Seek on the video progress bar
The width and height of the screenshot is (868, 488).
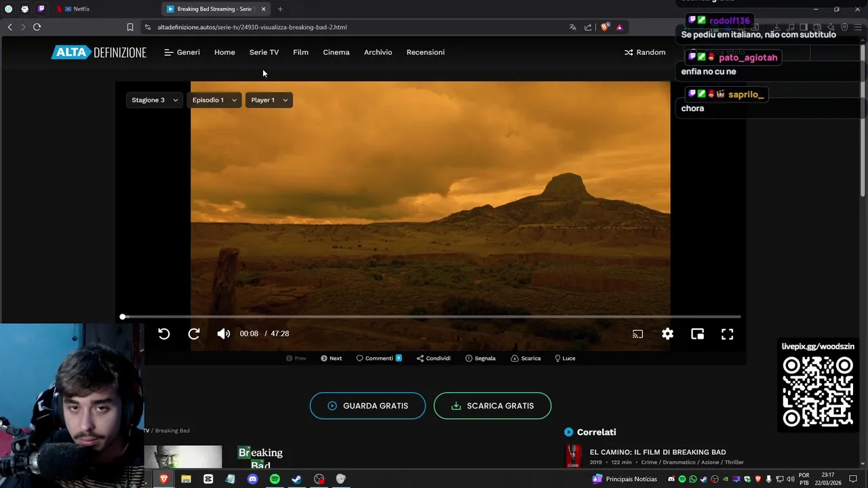coord(431,317)
